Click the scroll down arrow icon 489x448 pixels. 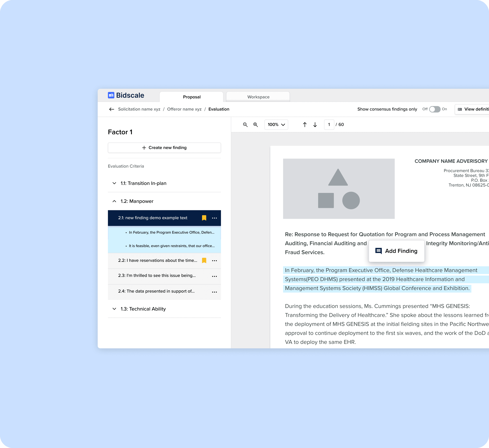tap(315, 124)
